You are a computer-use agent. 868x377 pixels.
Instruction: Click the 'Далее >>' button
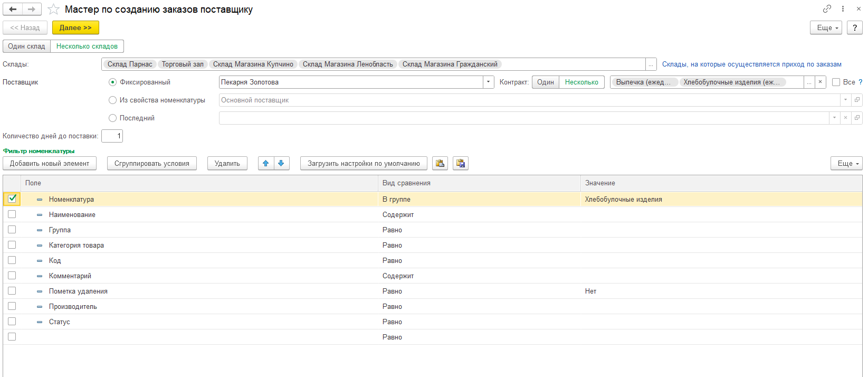[x=75, y=27]
